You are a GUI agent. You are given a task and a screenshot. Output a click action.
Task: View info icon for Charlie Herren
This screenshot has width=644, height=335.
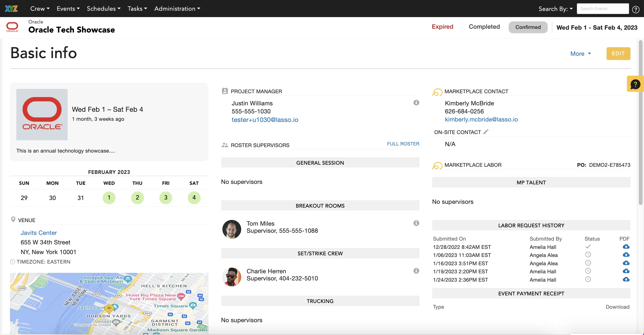click(x=416, y=271)
